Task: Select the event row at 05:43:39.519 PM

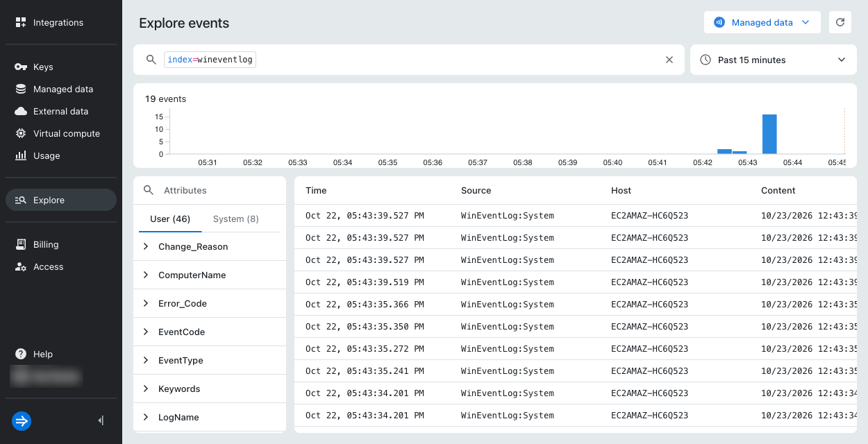Action: pos(576,282)
